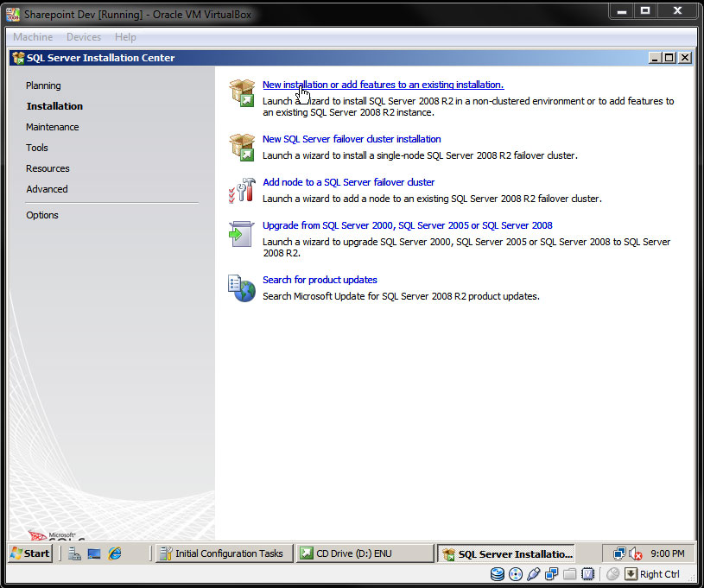Click the muted volume tray icon
This screenshot has width=704, height=588.
click(x=635, y=554)
